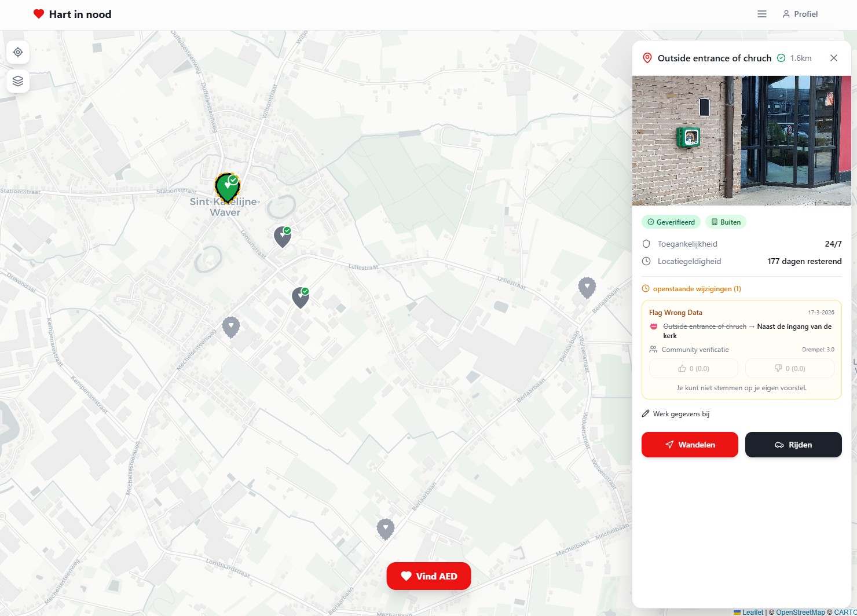Open the map layers control
This screenshot has width=857, height=616.
click(x=18, y=81)
